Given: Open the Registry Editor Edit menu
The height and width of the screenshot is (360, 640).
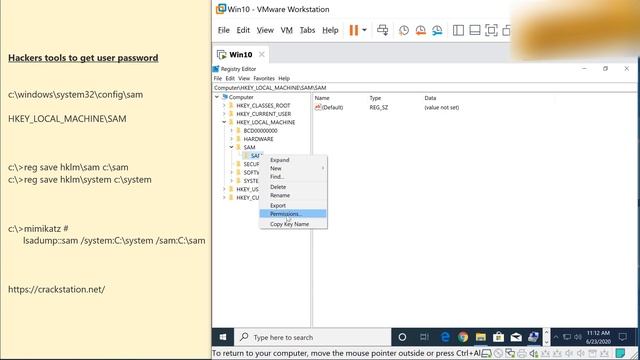Looking at the screenshot, I should pyautogui.click(x=230, y=78).
